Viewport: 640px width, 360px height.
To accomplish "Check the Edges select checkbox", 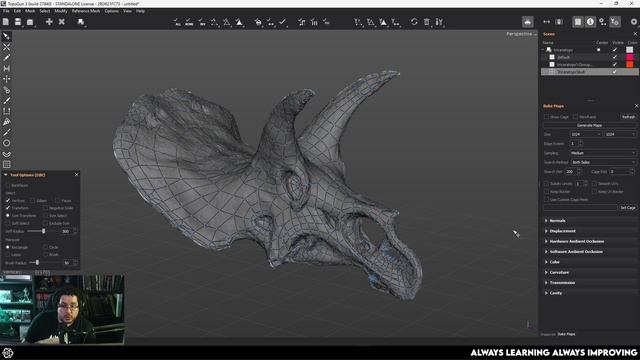I will pyautogui.click(x=32, y=200).
